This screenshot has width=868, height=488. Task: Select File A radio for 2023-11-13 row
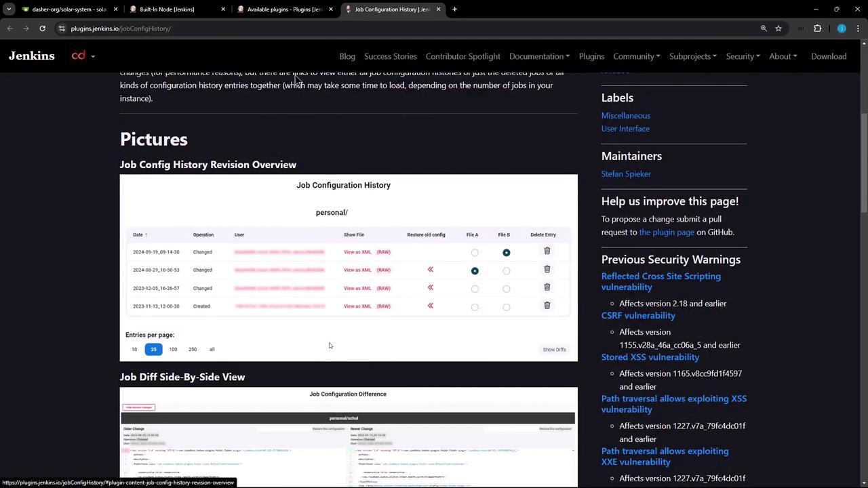tap(475, 307)
